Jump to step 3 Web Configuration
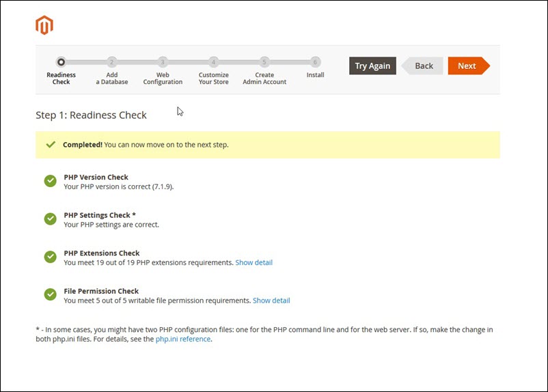The image size is (548, 392). coord(163,62)
